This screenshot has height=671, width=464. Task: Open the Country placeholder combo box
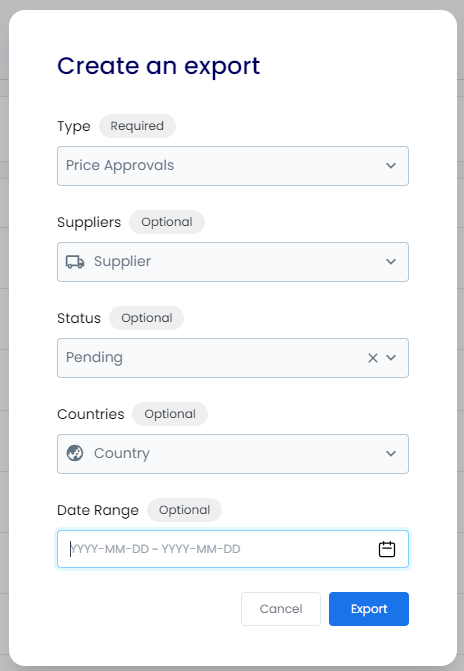pyautogui.click(x=233, y=454)
